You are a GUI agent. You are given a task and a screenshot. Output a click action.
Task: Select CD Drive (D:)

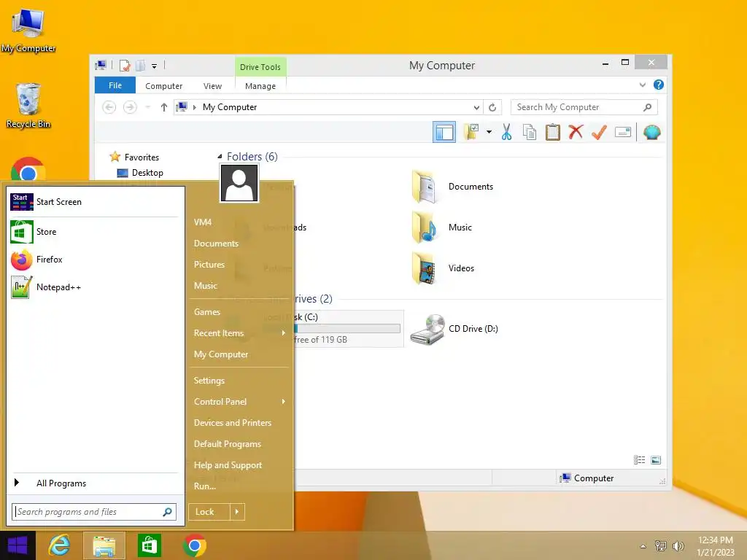pyautogui.click(x=454, y=329)
